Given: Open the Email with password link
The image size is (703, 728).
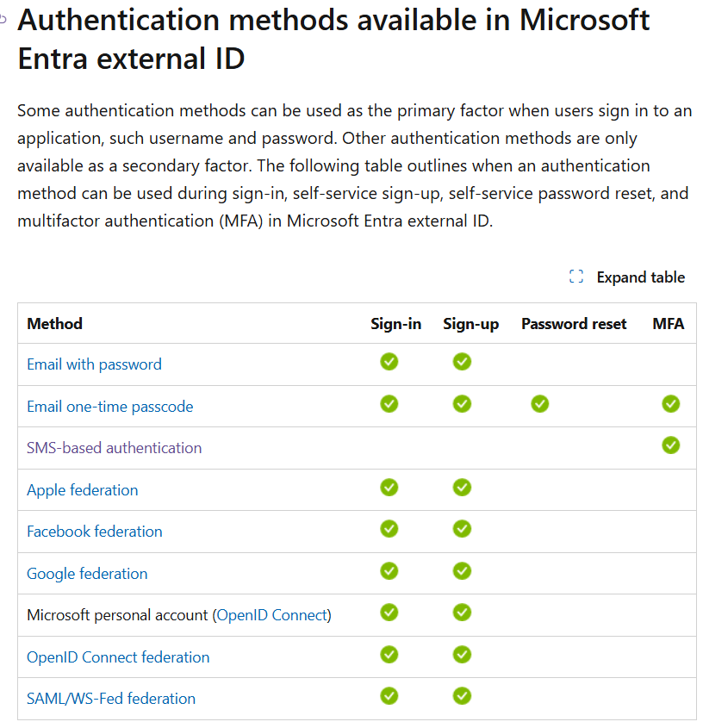Looking at the screenshot, I should click(x=94, y=364).
